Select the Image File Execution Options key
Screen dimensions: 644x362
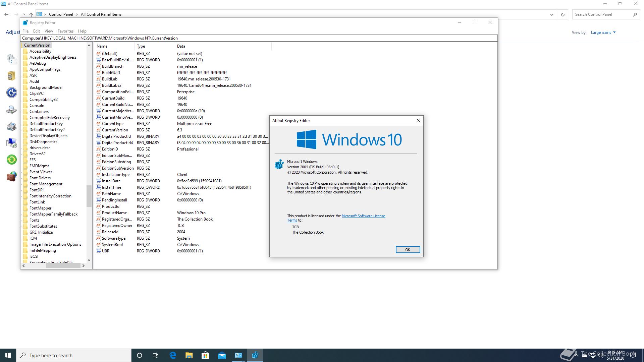point(55,244)
